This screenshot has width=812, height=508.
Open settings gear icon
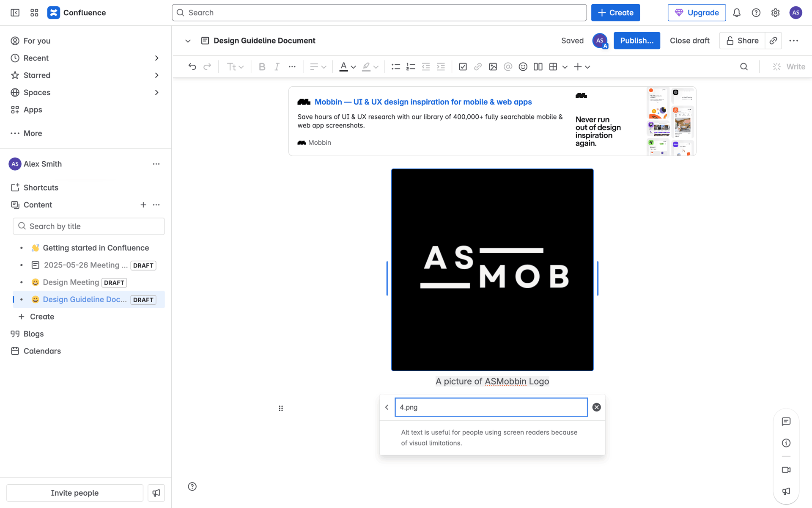click(775, 13)
